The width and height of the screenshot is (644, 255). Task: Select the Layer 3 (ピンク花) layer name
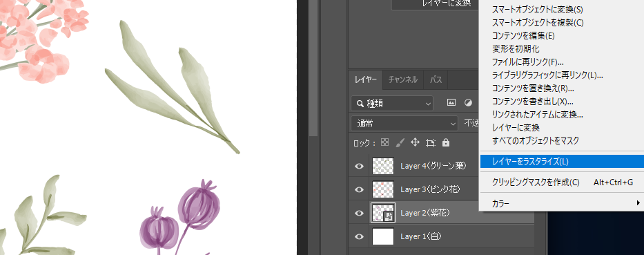(430, 189)
